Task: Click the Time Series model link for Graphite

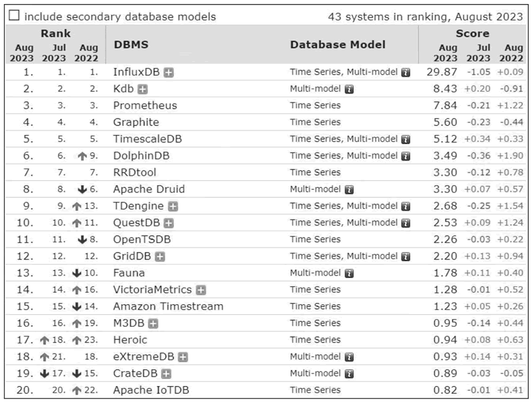Action: click(315, 122)
